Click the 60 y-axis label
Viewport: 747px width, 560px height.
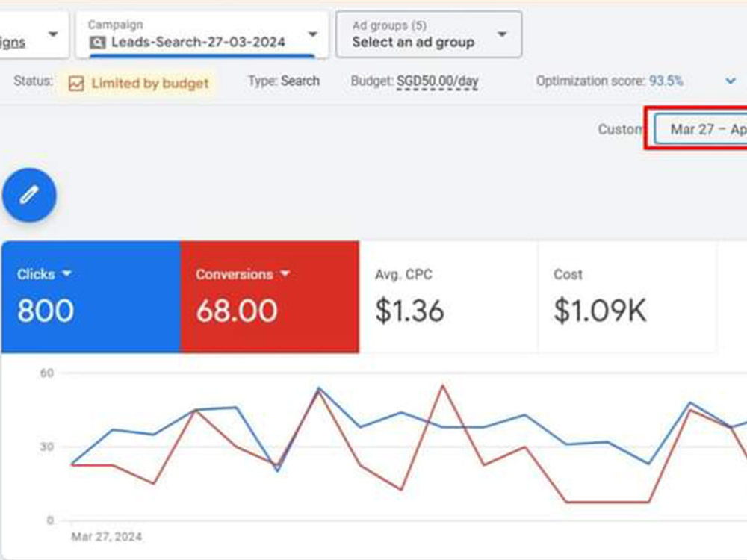(x=46, y=373)
